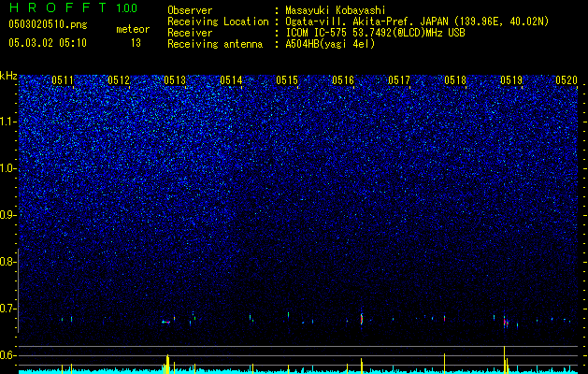Click the 0514 time marker
The image size is (588, 374).
coord(231,80)
